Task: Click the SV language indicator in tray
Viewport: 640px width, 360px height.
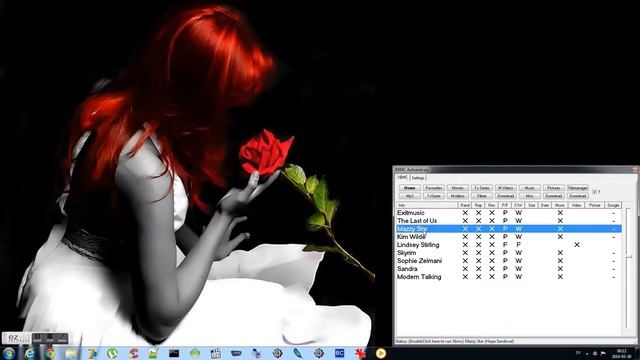Action: pos(578,353)
